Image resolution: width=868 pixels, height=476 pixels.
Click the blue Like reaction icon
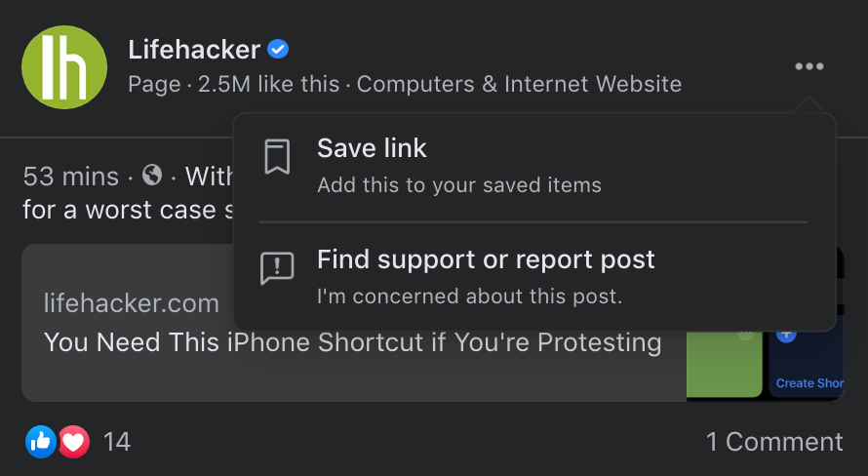pos(40,442)
